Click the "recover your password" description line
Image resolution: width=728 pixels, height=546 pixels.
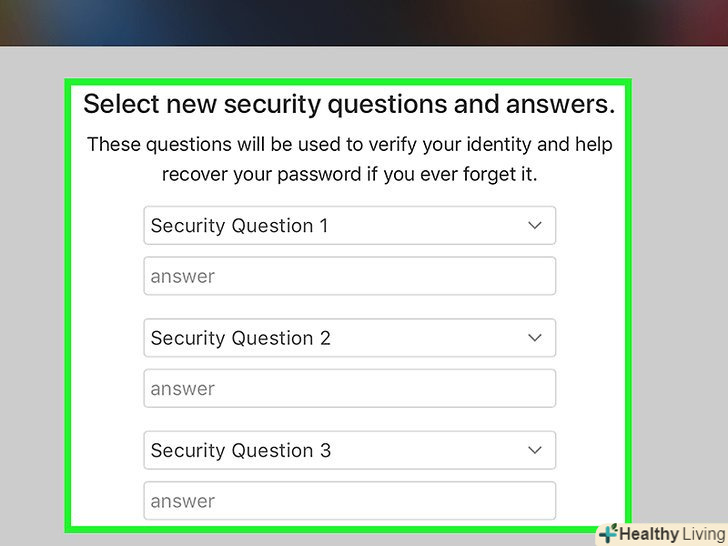coord(349,174)
